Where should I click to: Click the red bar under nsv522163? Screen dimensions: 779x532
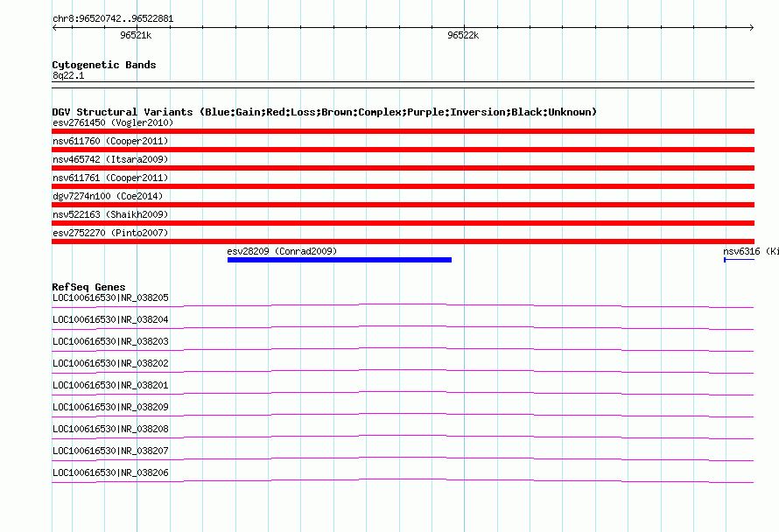click(x=403, y=223)
